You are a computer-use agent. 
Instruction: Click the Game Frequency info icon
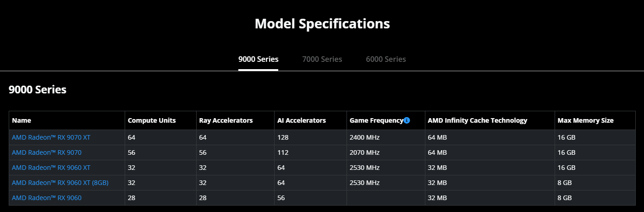click(407, 120)
